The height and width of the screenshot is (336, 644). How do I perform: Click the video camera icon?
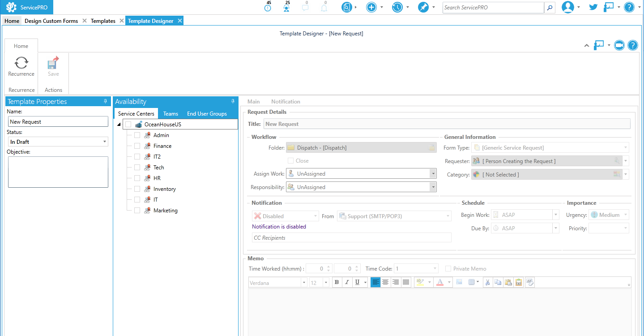click(x=619, y=45)
